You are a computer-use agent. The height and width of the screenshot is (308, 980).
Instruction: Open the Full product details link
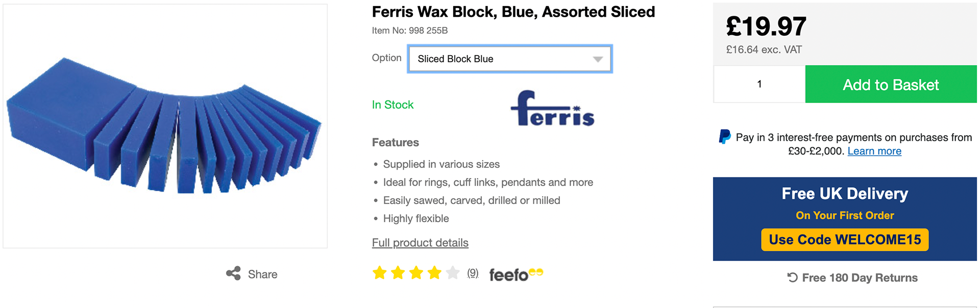click(x=420, y=243)
